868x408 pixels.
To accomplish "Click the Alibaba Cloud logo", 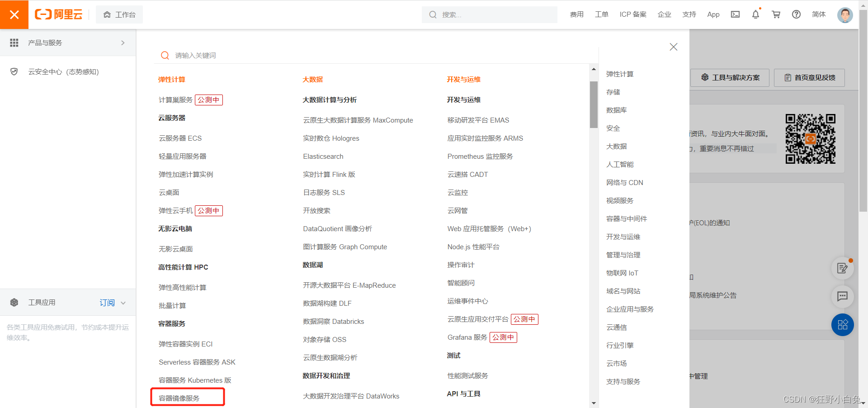I will (59, 14).
